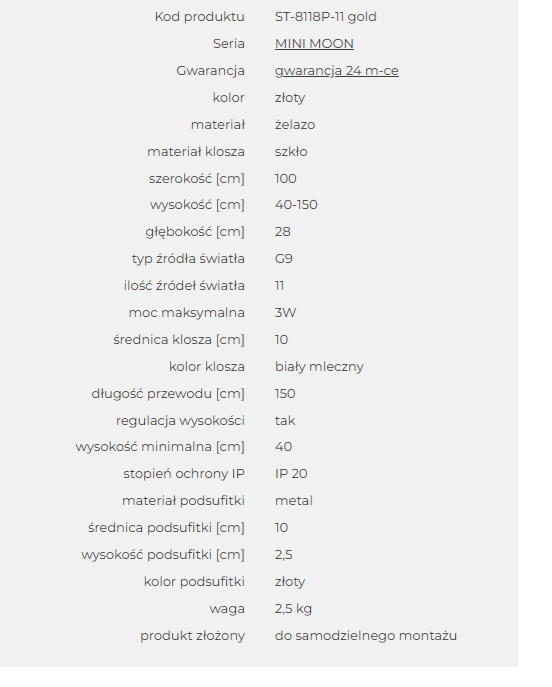Click the light source type G9
552x687 pixels.
coord(283,259)
